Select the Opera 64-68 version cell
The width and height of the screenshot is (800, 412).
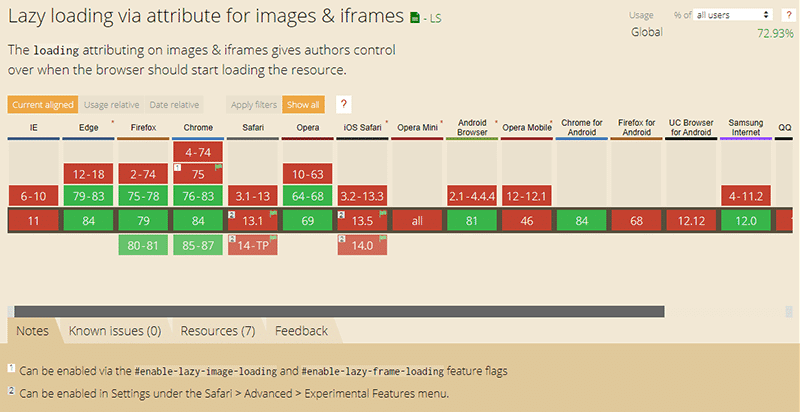pyautogui.click(x=308, y=196)
